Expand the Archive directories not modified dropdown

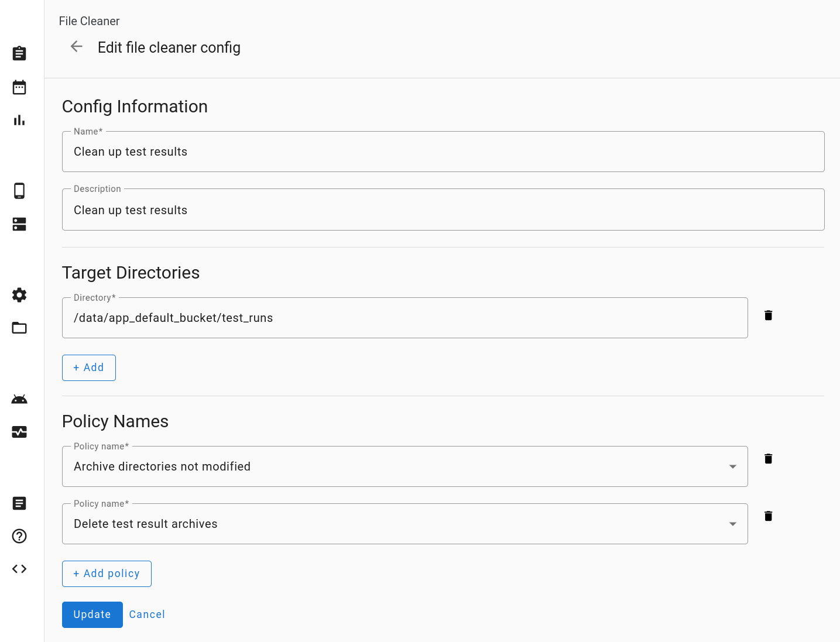click(732, 466)
